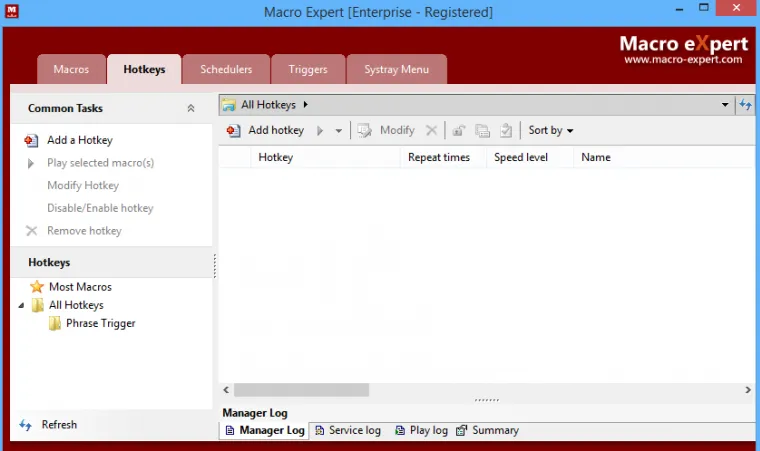Select the Manager Log tab
Viewport: 760px width, 451px height.
[265, 431]
